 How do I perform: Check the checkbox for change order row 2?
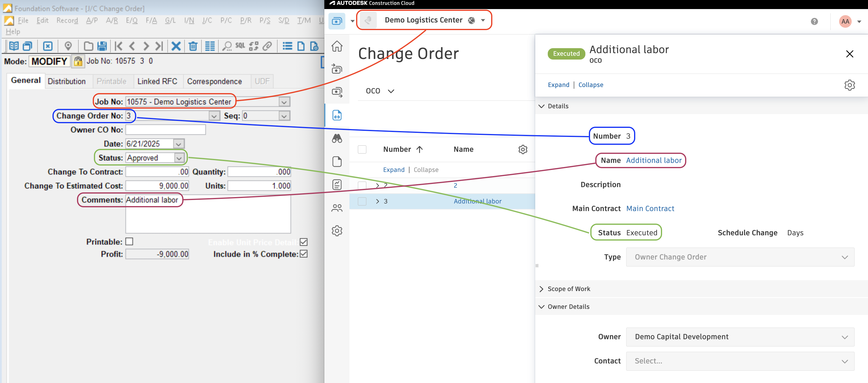pyautogui.click(x=362, y=185)
